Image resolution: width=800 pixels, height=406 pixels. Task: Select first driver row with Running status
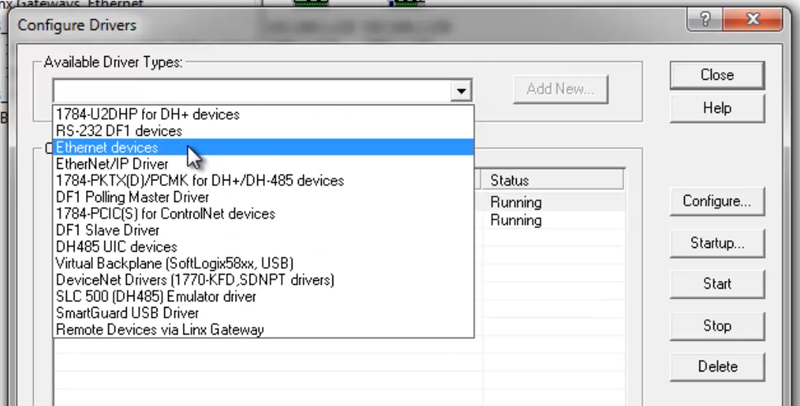coord(553,202)
